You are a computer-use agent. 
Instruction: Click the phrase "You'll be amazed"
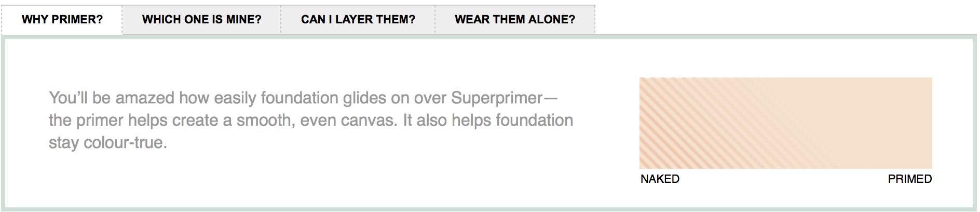[x=112, y=98]
